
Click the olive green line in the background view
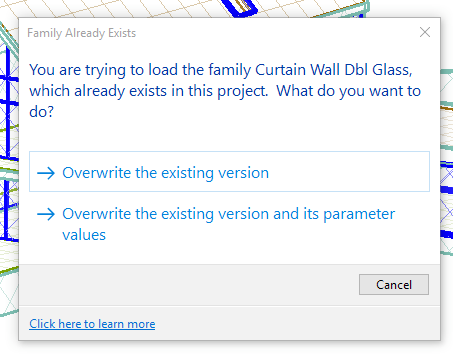coord(9,271)
